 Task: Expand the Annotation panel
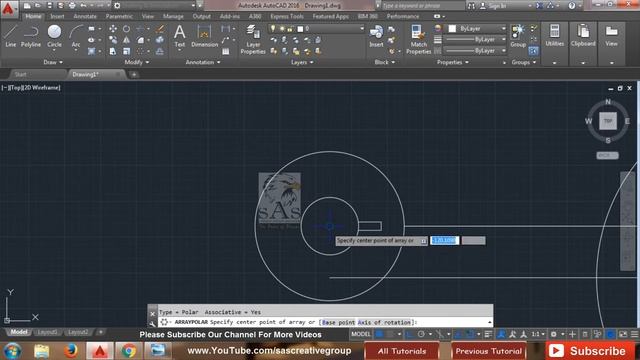[203, 62]
